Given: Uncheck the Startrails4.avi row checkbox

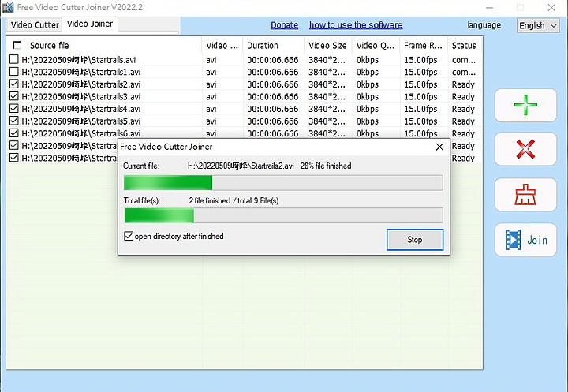Looking at the screenshot, I should (x=13, y=108).
